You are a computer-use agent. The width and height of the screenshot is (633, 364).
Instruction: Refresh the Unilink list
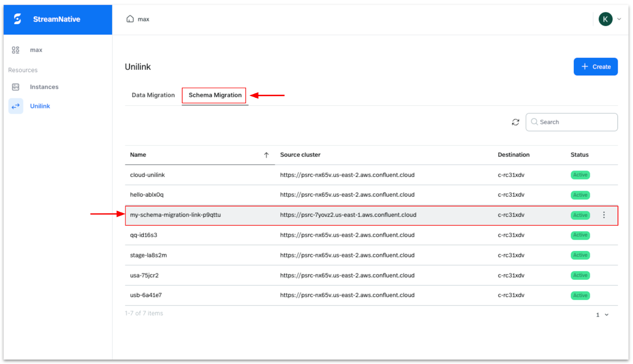click(515, 122)
